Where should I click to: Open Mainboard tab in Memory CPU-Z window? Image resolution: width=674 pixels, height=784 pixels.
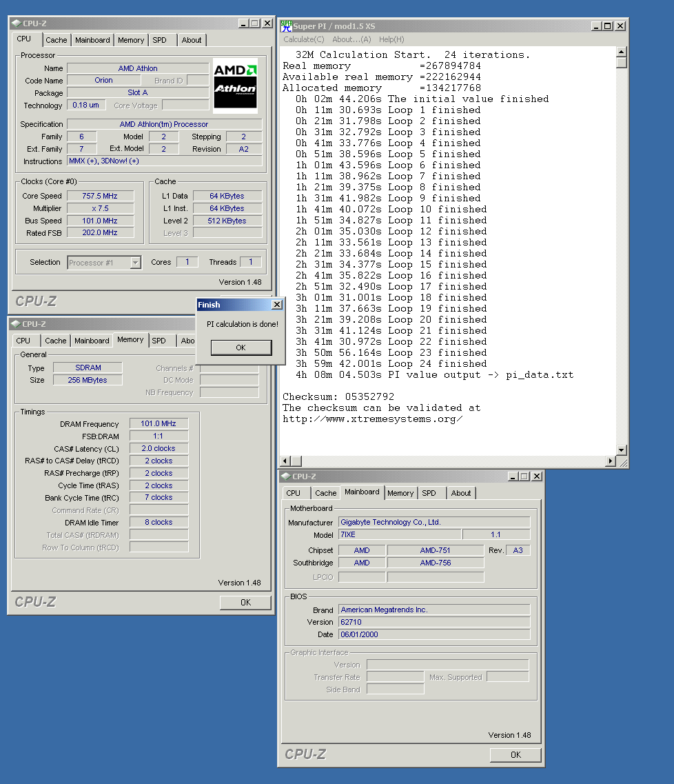(x=92, y=341)
